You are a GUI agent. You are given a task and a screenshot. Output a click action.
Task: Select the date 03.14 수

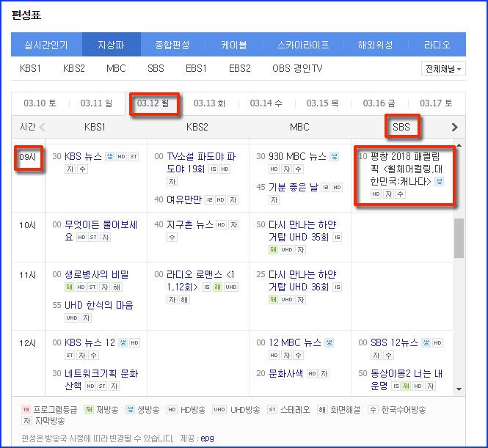click(266, 103)
